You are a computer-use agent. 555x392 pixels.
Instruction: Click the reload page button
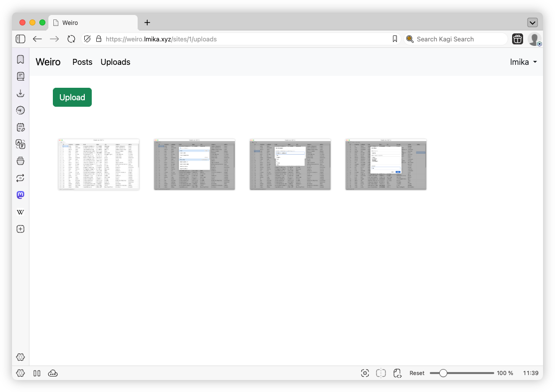coord(71,39)
